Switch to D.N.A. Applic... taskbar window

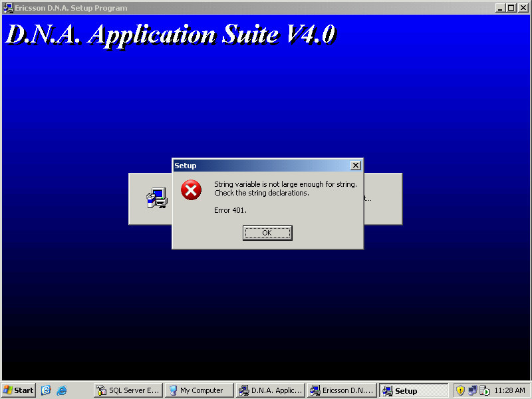(x=271, y=390)
